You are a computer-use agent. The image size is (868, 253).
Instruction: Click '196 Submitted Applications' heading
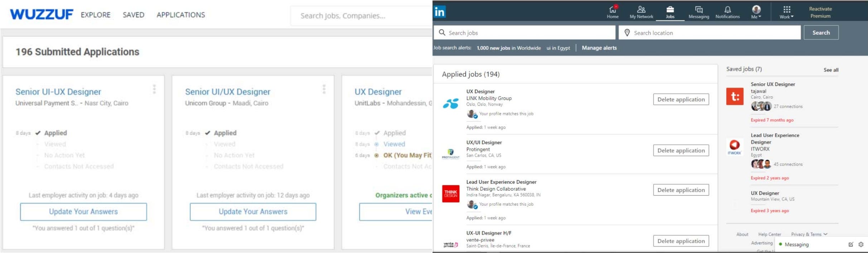(x=77, y=52)
